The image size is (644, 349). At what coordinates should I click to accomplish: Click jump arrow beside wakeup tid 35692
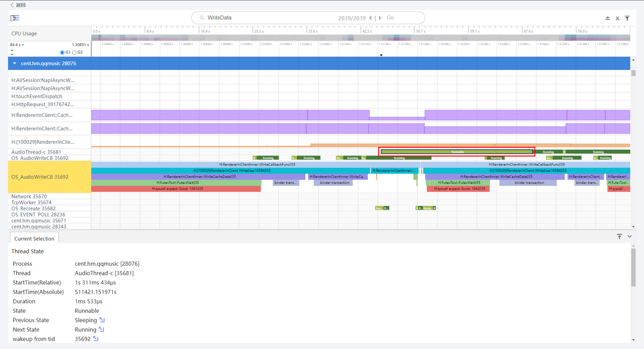[x=96, y=339]
